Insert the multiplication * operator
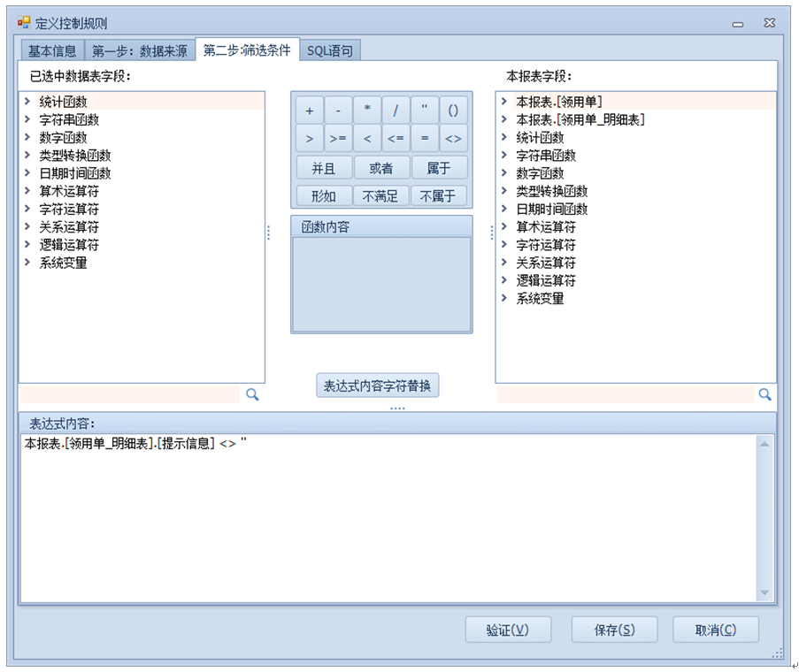 366,111
